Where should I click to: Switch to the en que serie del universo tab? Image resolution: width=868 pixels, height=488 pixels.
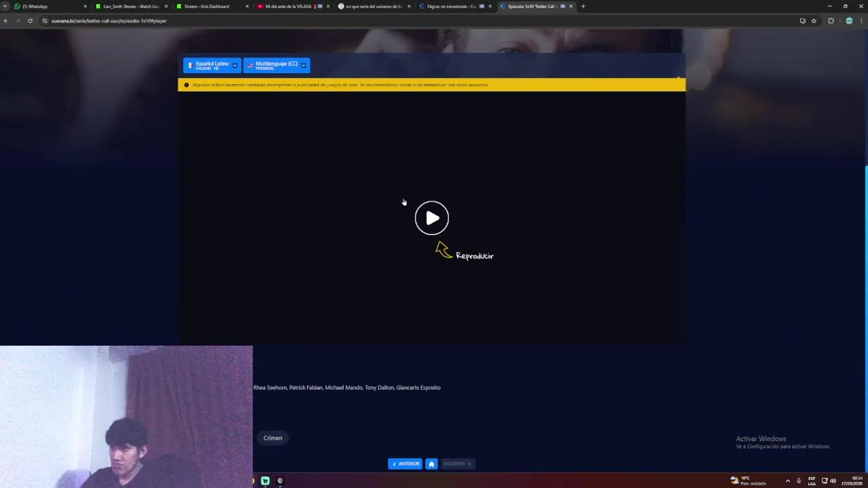[373, 6]
